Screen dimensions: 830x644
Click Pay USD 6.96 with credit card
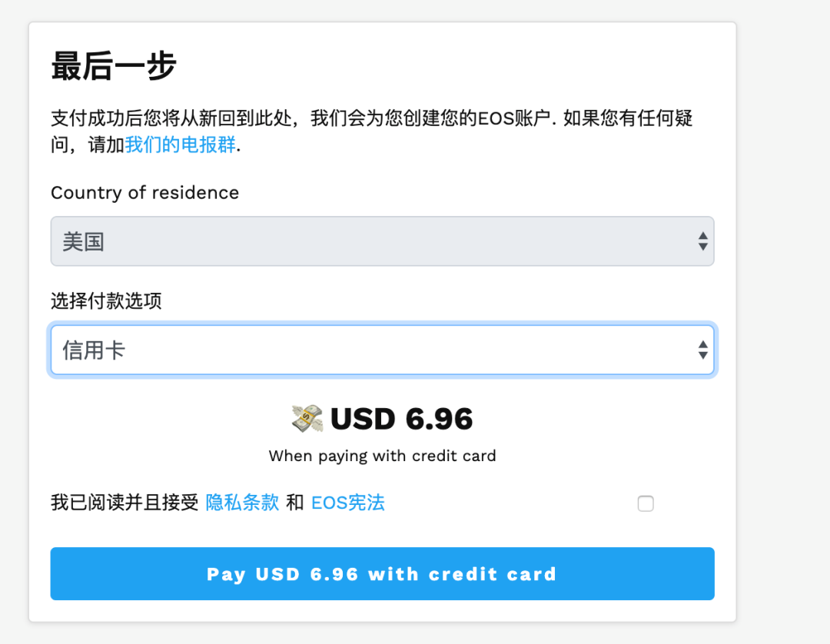pos(382,573)
